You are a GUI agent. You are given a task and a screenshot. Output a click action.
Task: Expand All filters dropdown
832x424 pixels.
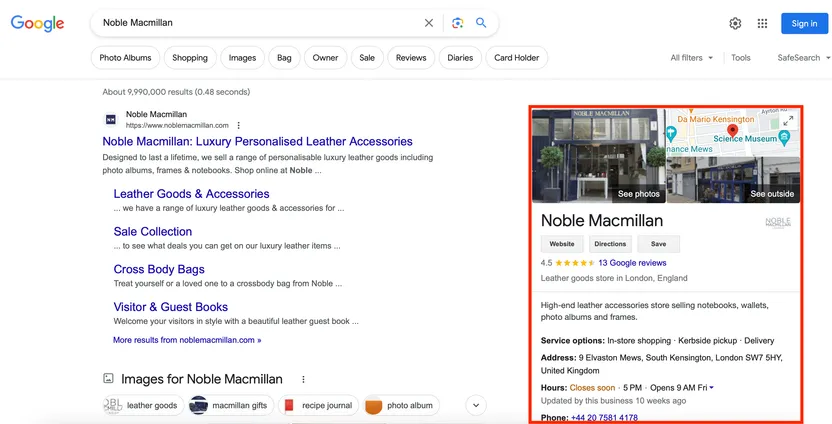pos(691,58)
